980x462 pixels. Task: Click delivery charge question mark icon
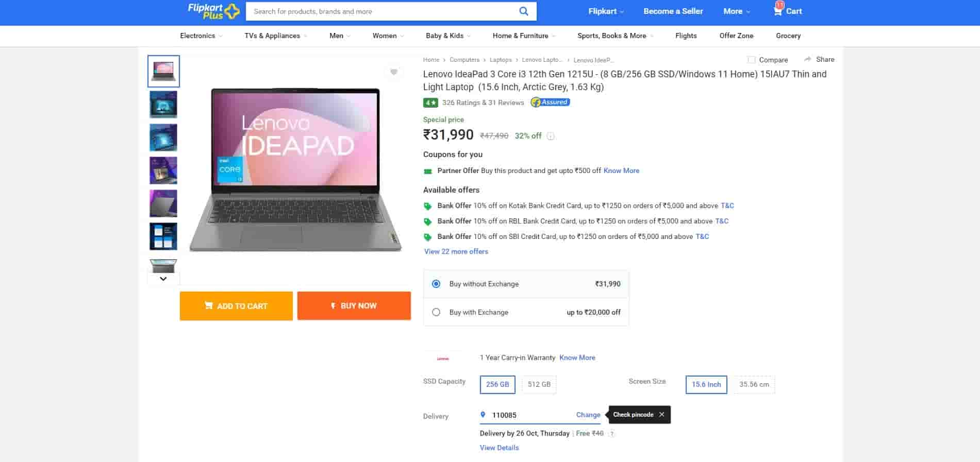click(x=612, y=434)
